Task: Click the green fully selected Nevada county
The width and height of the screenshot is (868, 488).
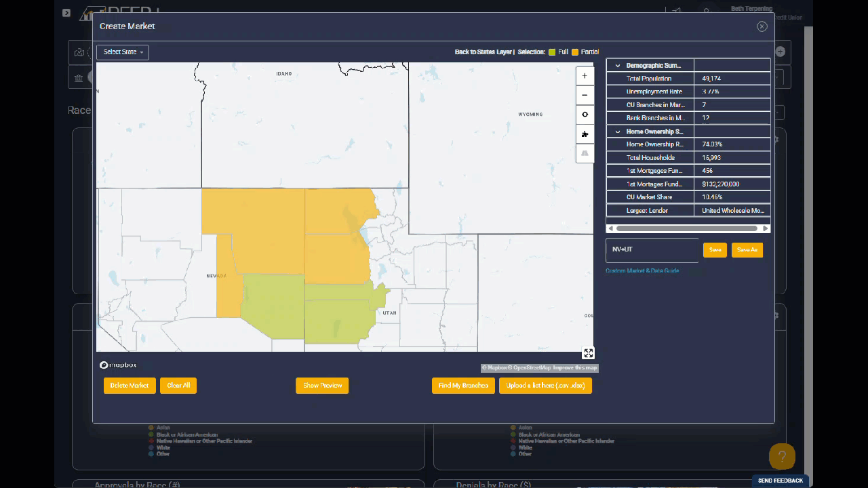Action: click(x=275, y=305)
